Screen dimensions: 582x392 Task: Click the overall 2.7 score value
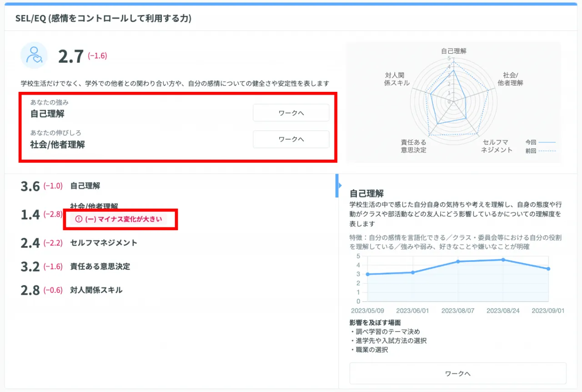71,56
